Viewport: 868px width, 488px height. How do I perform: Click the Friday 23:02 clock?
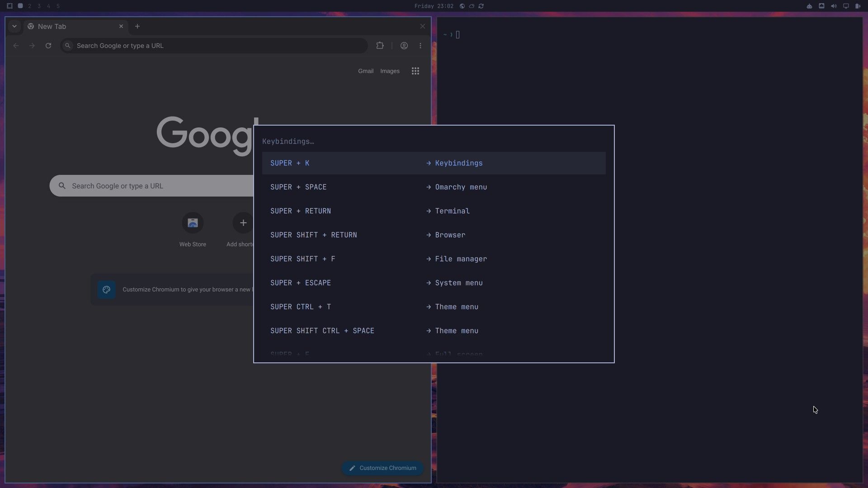(x=434, y=6)
